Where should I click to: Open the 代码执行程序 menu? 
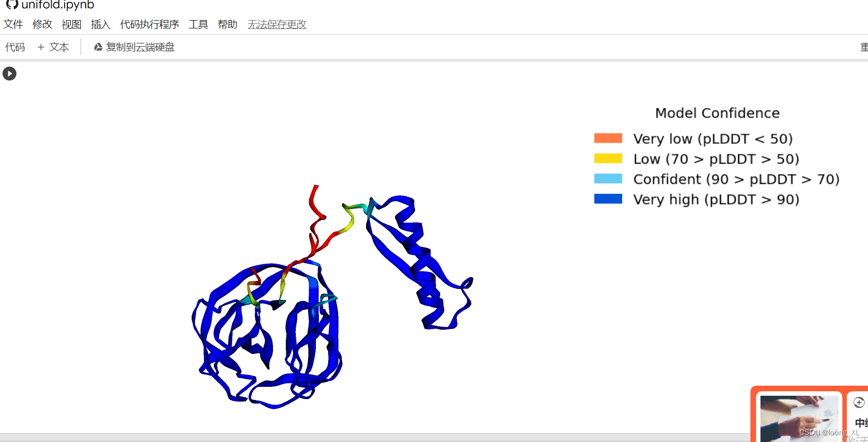tap(149, 24)
